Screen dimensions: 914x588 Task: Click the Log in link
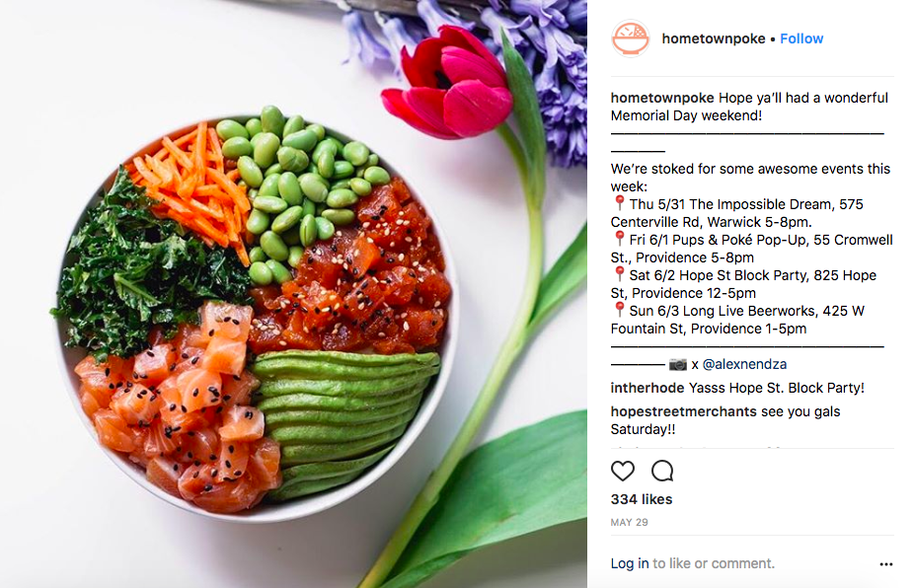[x=630, y=563]
